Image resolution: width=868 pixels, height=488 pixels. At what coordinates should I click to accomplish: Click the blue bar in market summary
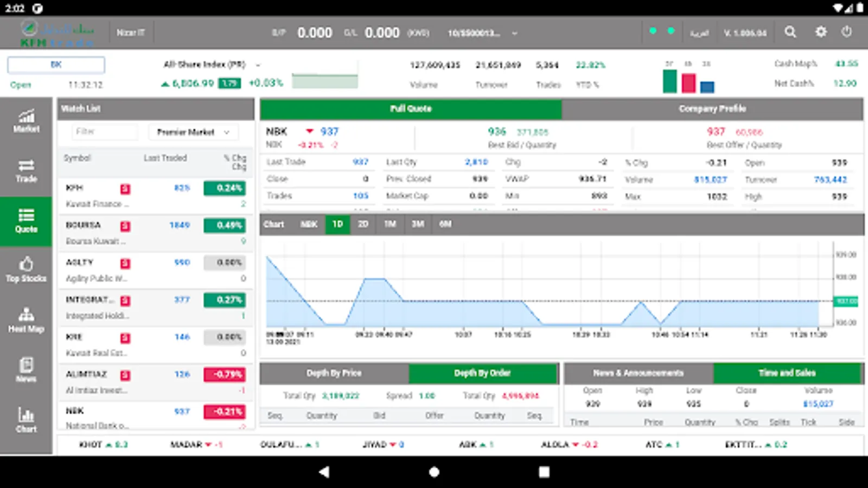tap(707, 87)
